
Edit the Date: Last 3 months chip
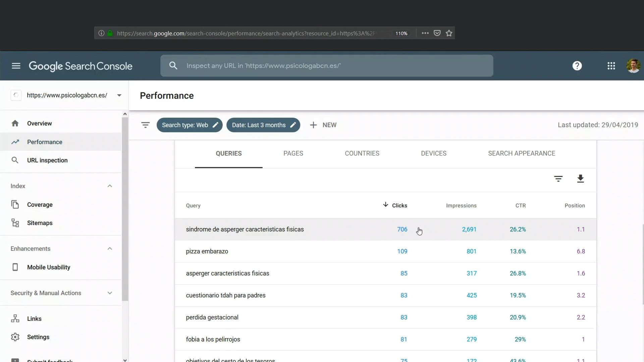[263, 125]
